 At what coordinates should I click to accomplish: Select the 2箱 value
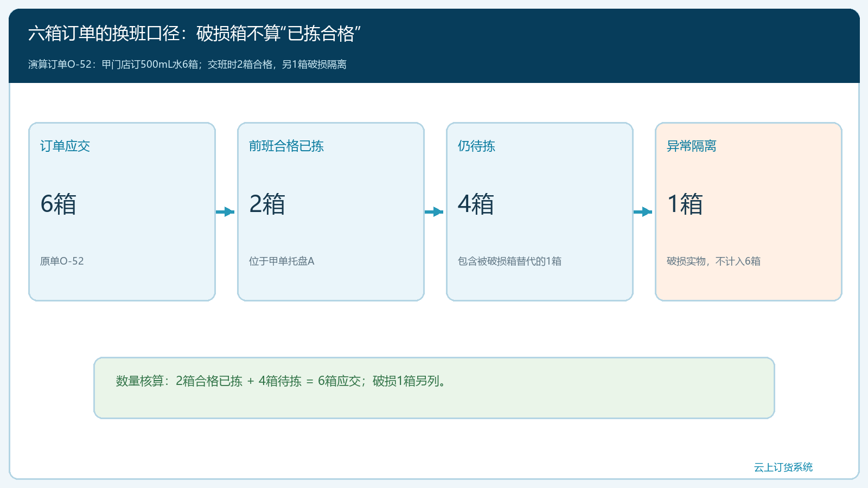pos(267,204)
